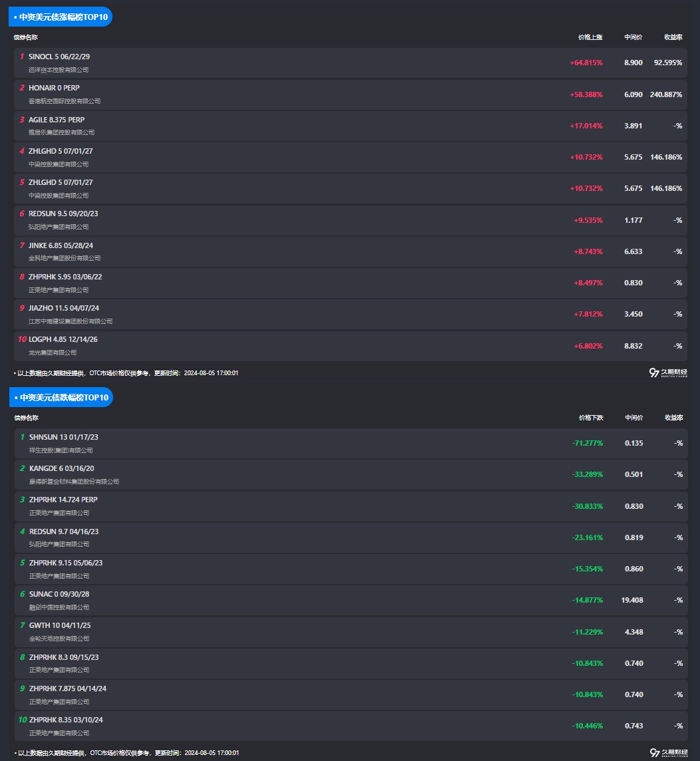700x761 pixels.
Task: Click the 久期财经 logo under the losers table
Action: click(x=669, y=753)
